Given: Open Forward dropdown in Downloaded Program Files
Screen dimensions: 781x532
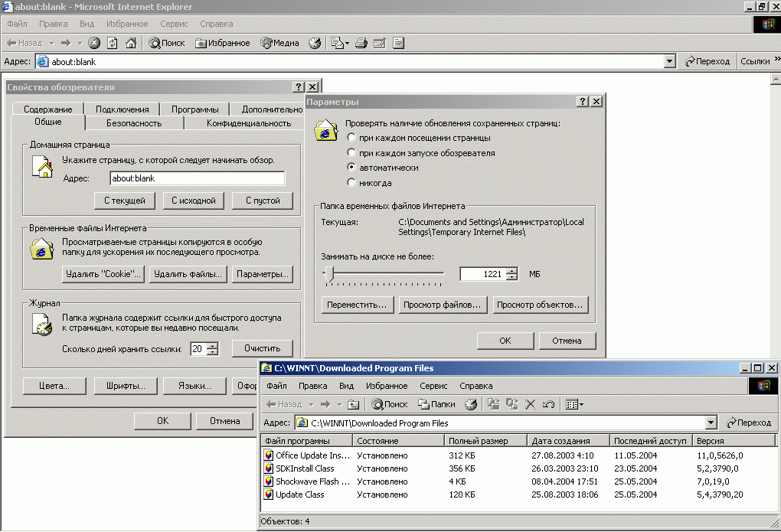Looking at the screenshot, I should pyautogui.click(x=339, y=404).
